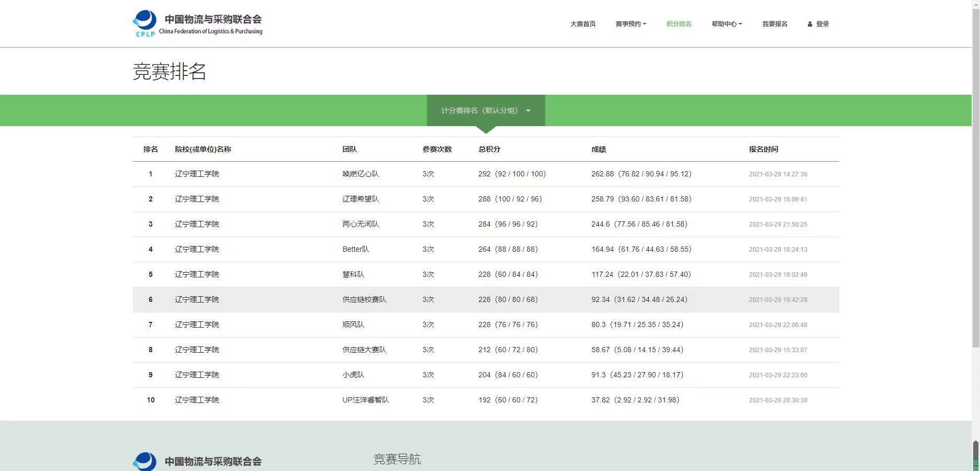The width and height of the screenshot is (980, 471).
Task: Click the 登录 login link
Action: coord(823,24)
